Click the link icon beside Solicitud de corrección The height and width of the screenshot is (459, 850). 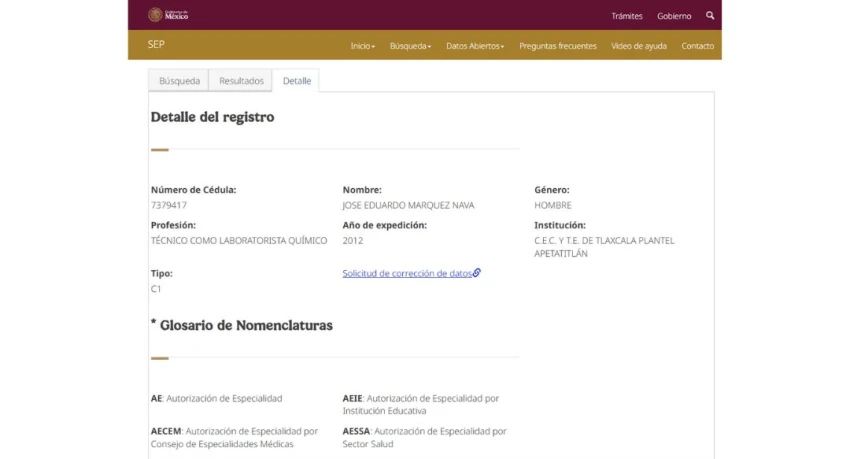coord(476,273)
